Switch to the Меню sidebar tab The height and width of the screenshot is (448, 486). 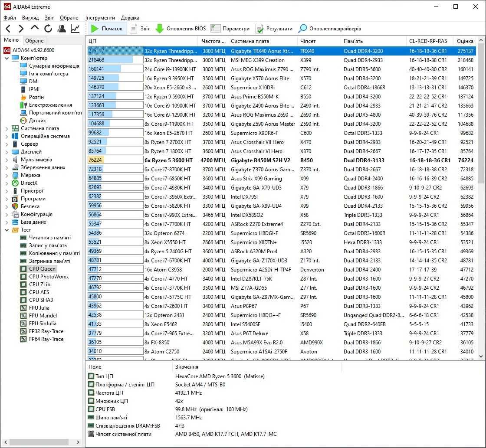(x=11, y=40)
